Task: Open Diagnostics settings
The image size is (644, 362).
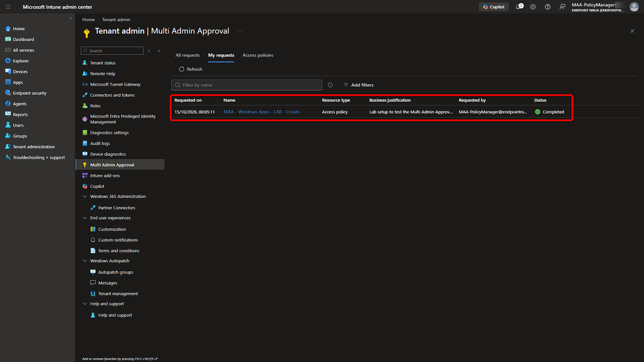Action: click(x=109, y=133)
